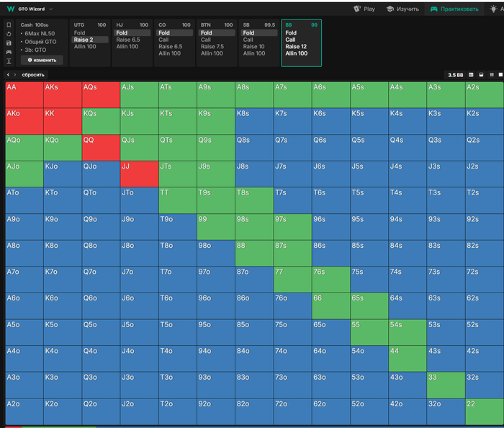Screen dimensions: 504x428
Task: Switch to the Изучить tab
Action: click(402, 9)
